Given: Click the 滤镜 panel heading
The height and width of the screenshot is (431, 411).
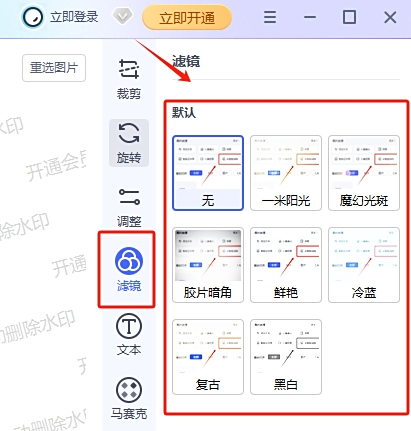Looking at the screenshot, I should click(x=186, y=61).
